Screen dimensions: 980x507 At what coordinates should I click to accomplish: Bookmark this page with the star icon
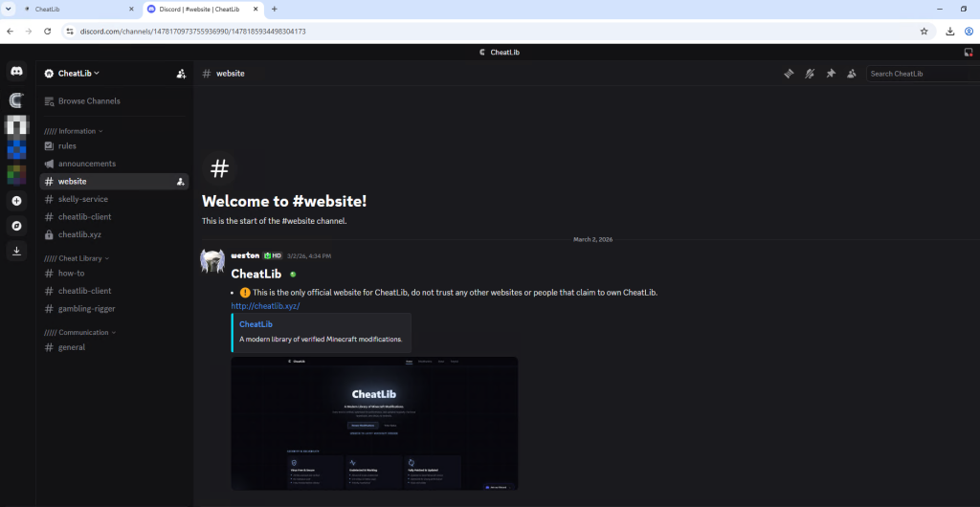924,32
